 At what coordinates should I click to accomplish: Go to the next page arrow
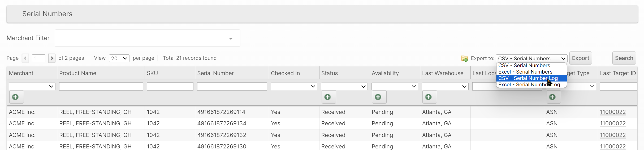tap(52, 58)
